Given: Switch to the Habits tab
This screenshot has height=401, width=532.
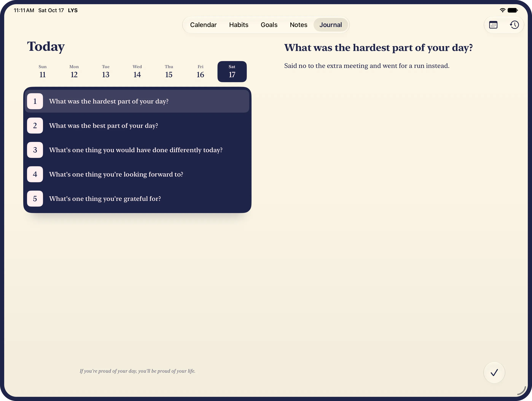Looking at the screenshot, I should [239, 25].
